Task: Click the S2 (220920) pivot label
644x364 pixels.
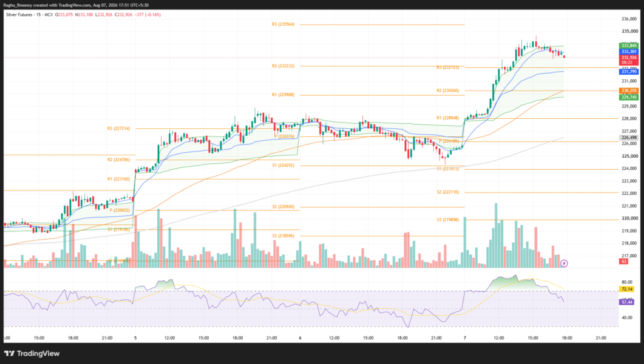Action: [283, 207]
